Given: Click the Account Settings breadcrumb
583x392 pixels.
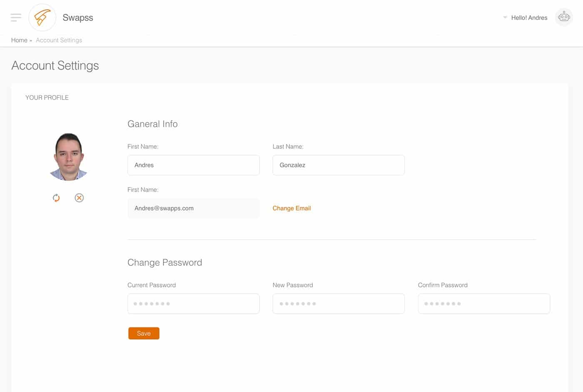Looking at the screenshot, I should [59, 40].
